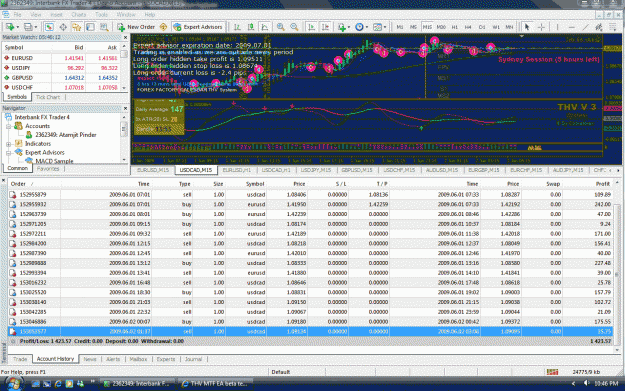Image resolution: width=625 pixels, height=391 pixels.
Task: Switch chart to bar chart icon
Action: click(x=237, y=27)
